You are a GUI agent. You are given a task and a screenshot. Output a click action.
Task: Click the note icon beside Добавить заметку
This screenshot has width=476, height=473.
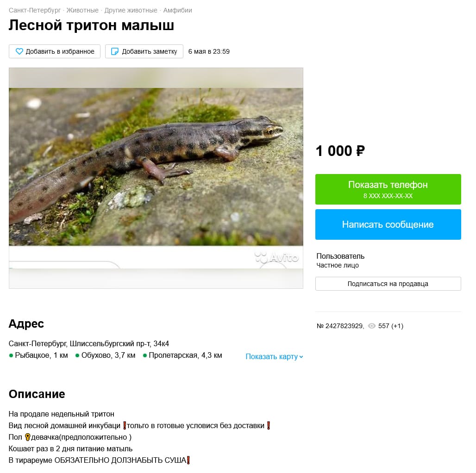(115, 51)
